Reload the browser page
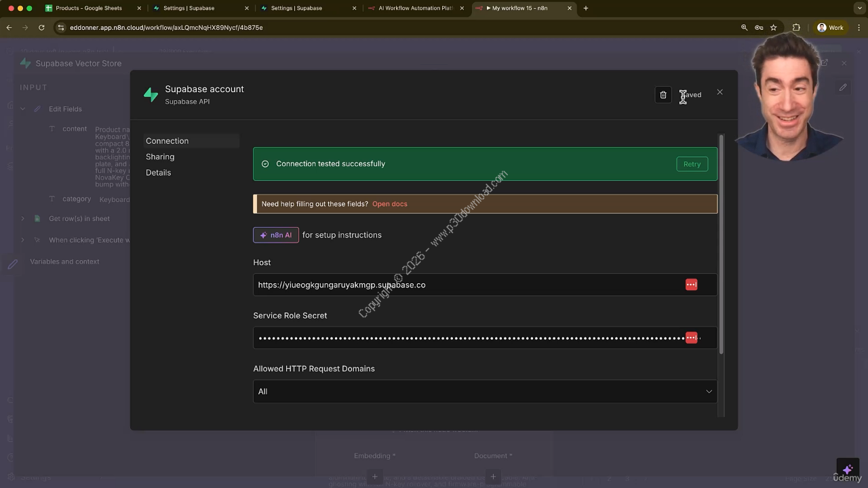The height and width of the screenshot is (488, 868). point(41,28)
